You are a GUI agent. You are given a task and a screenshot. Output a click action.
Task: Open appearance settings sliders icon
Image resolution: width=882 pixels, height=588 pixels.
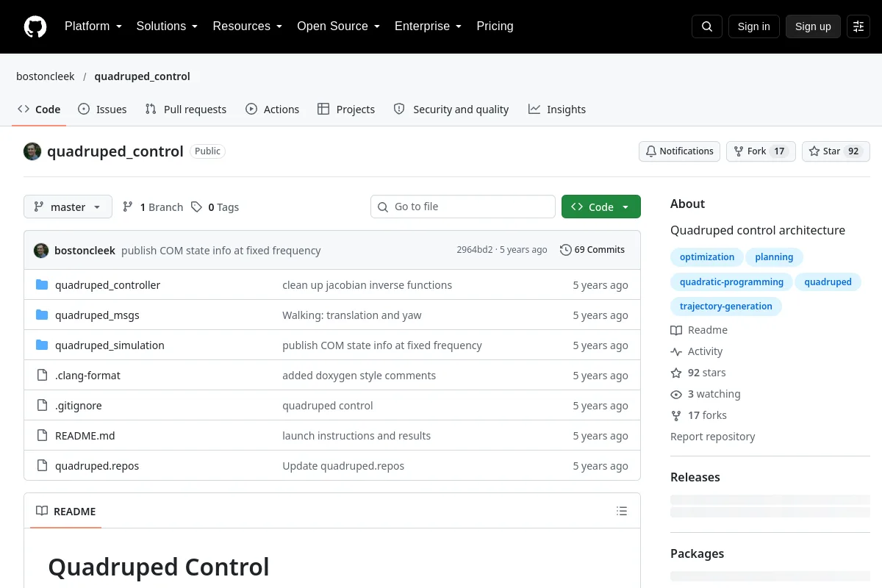pos(858,26)
